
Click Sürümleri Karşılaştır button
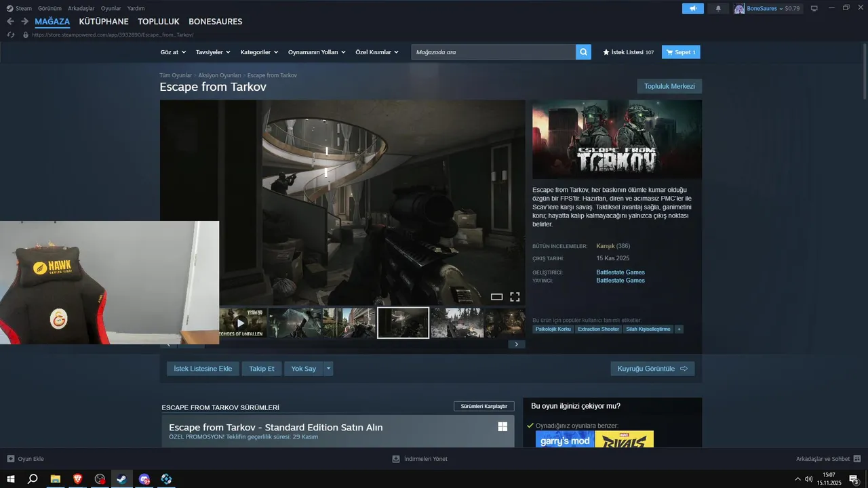coord(484,406)
